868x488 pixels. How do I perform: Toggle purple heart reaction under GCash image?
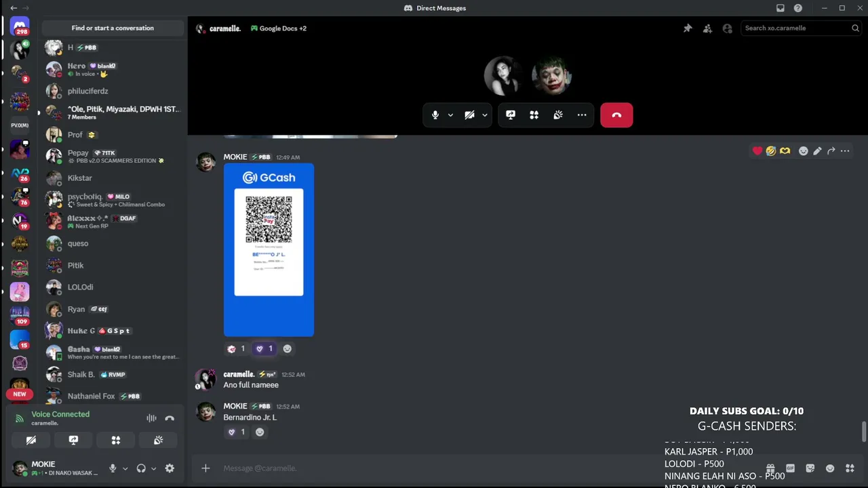264,349
